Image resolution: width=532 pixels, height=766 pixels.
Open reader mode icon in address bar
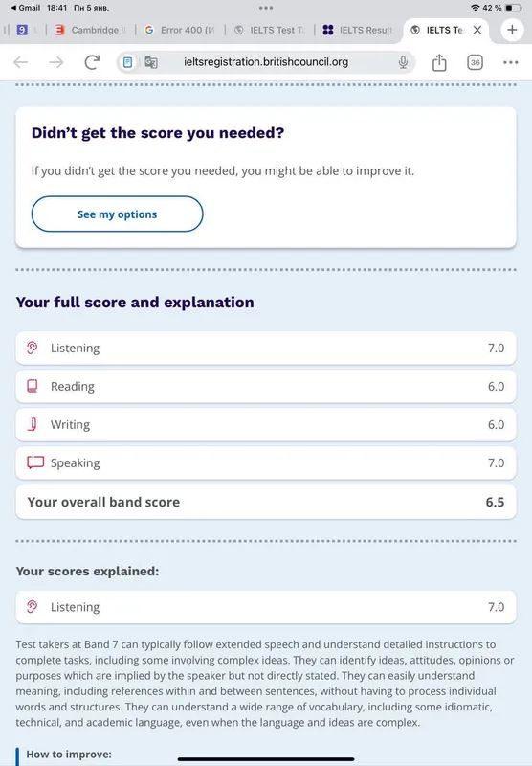coord(127,62)
